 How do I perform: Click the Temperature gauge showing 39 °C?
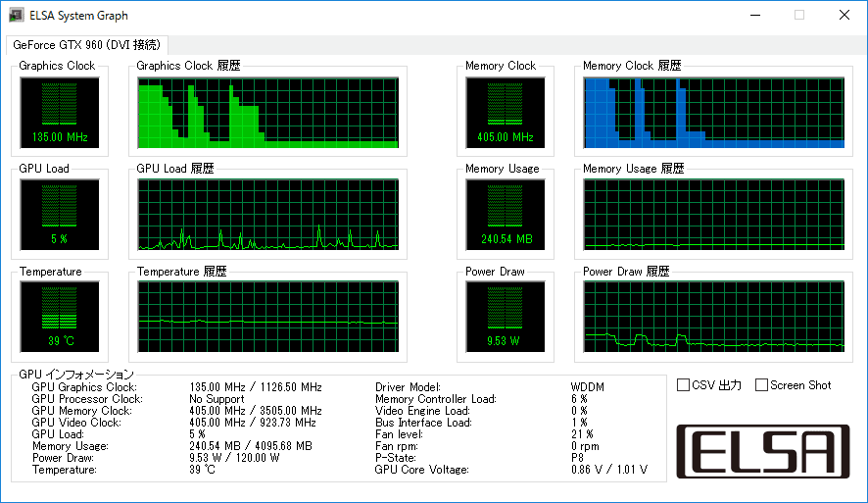[x=60, y=317]
